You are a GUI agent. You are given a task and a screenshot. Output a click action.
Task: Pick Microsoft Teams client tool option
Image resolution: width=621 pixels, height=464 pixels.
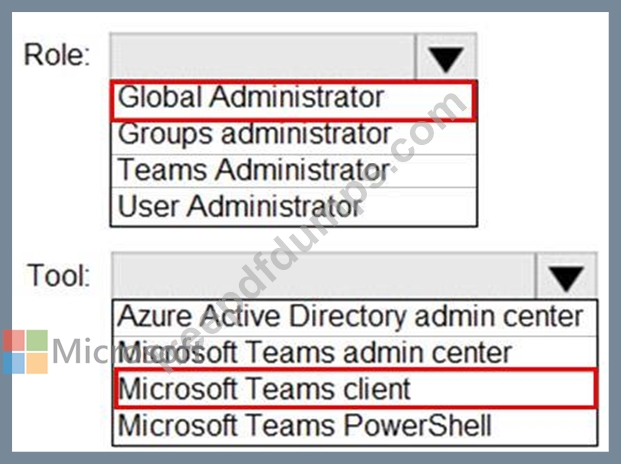tap(355, 388)
